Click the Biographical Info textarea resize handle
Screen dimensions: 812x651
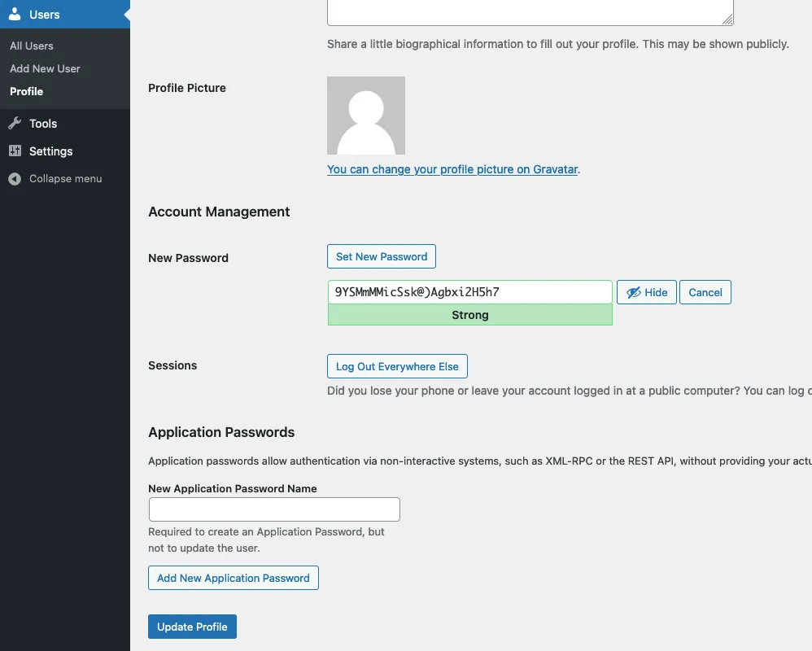point(727,19)
